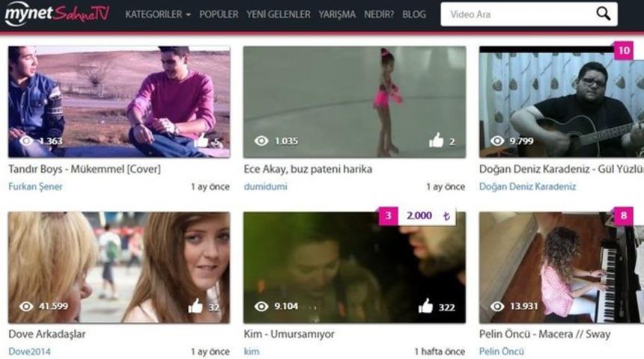Viewport: 644px width, 359px height.
Task: Click 13.931 view count on Pelin Öncü
Action: tap(523, 307)
